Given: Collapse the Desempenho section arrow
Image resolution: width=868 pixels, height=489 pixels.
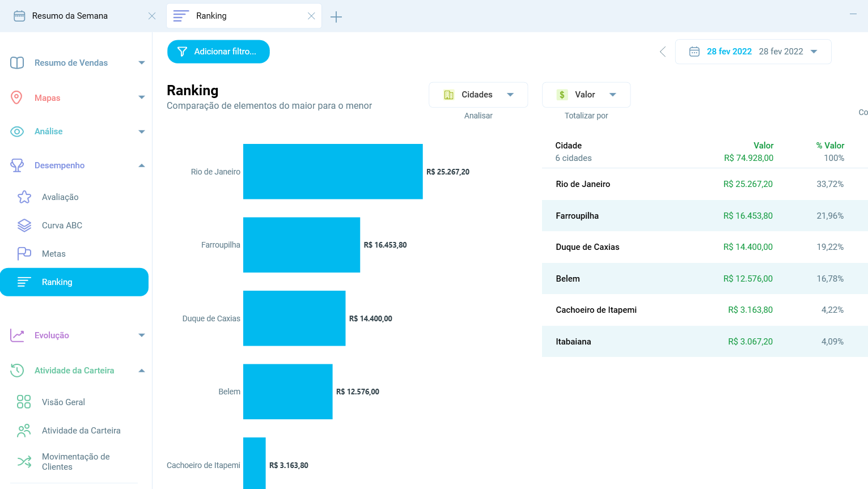Looking at the screenshot, I should [142, 165].
